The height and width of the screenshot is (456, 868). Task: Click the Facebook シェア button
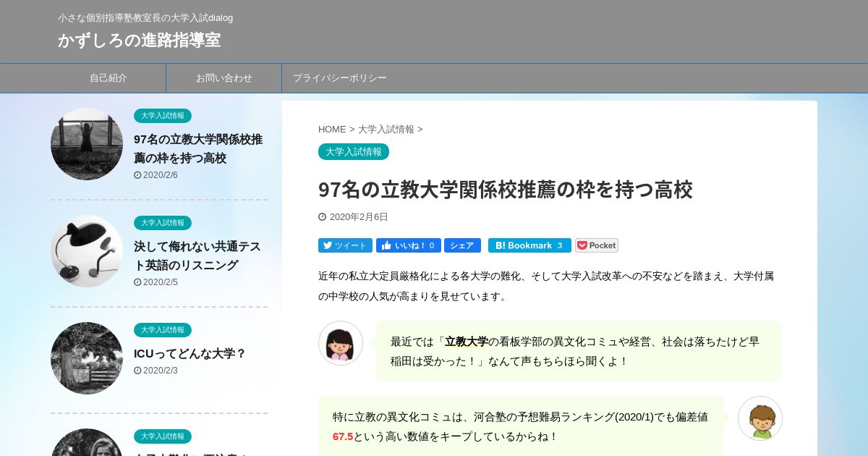click(x=462, y=245)
